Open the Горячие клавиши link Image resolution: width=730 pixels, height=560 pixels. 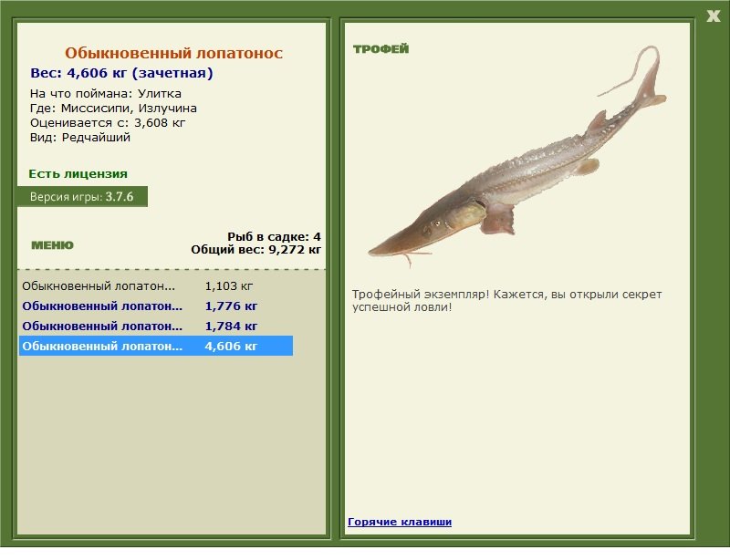coord(400,522)
